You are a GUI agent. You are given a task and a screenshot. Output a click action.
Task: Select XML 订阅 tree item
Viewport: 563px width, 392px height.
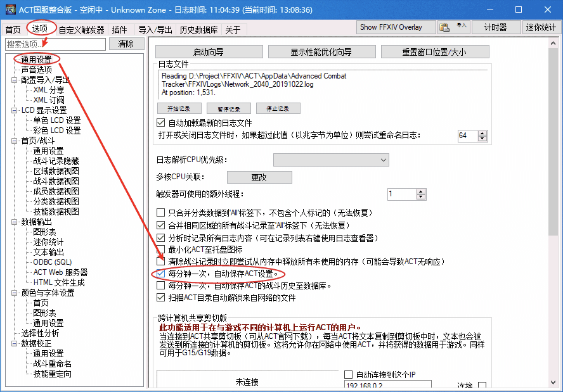coord(49,100)
